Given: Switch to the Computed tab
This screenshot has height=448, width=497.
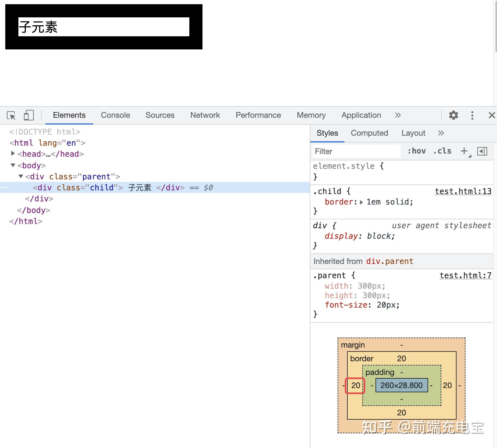Looking at the screenshot, I should 369,133.
